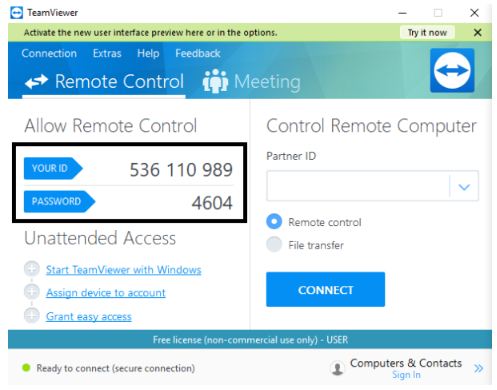The image size is (497, 390).
Task: Click into the Partner ID input field
Action: [x=358, y=186]
